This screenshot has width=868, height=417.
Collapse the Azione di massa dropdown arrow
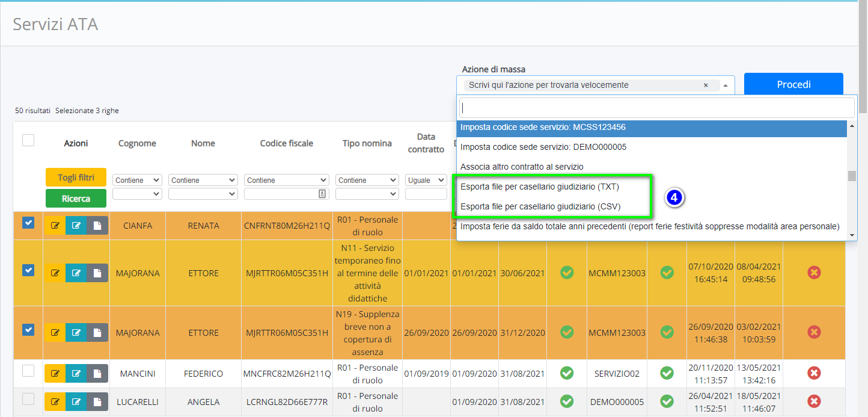726,85
